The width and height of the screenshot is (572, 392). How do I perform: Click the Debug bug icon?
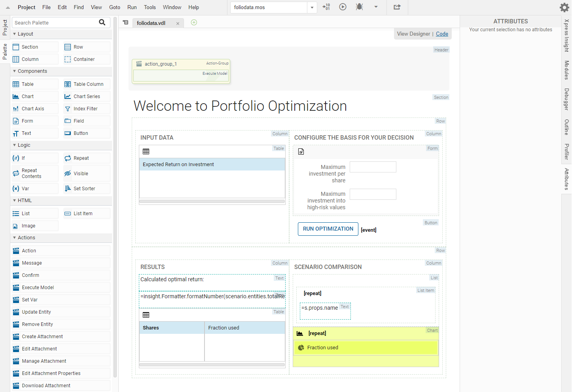[359, 7]
